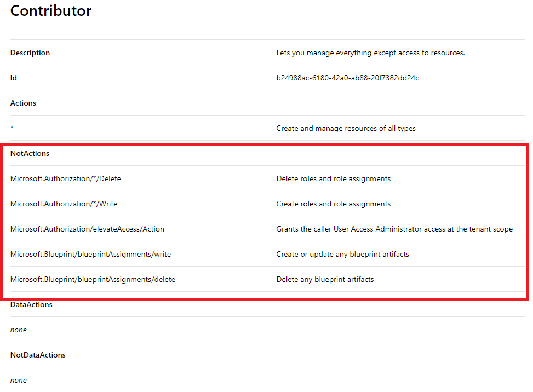This screenshot has height=392, width=533.
Task: Click the DataActions section label
Action: click(31, 304)
